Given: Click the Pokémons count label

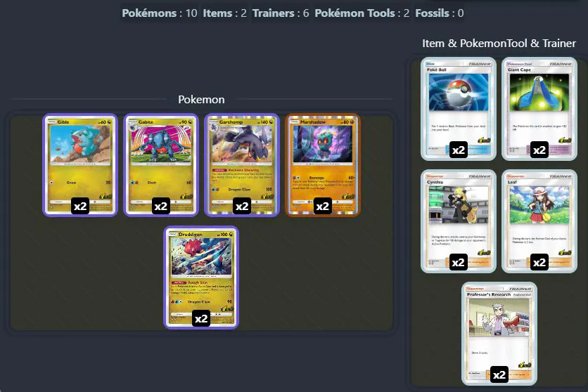Looking at the screenshot, I should click(160, 13).
